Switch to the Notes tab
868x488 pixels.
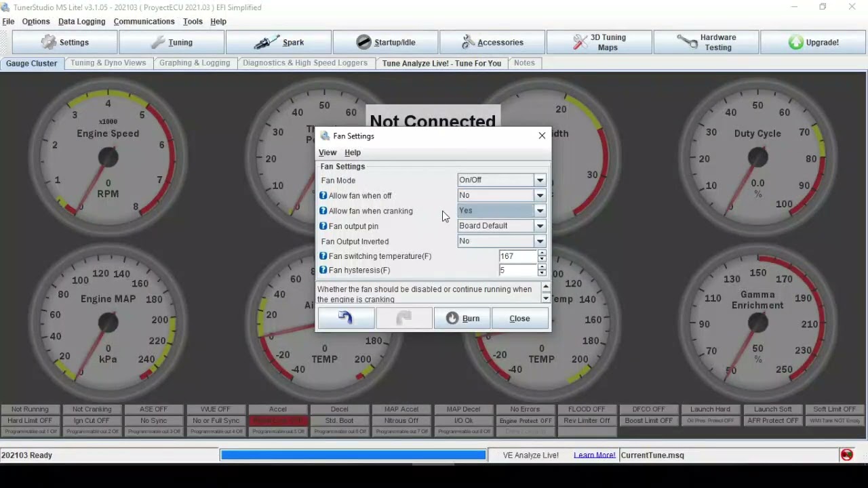524,63
